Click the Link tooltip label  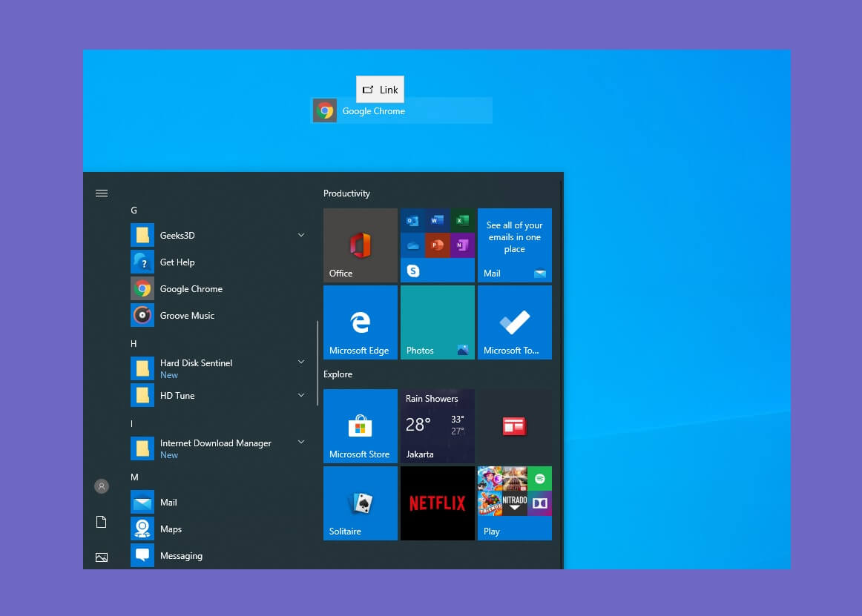coord(380,90)
